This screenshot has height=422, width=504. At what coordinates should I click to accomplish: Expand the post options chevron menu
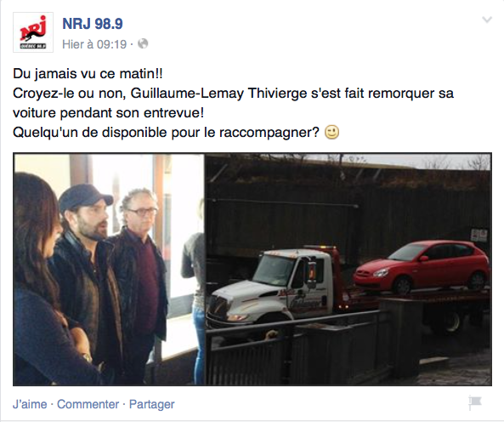(x=487, y=20)
